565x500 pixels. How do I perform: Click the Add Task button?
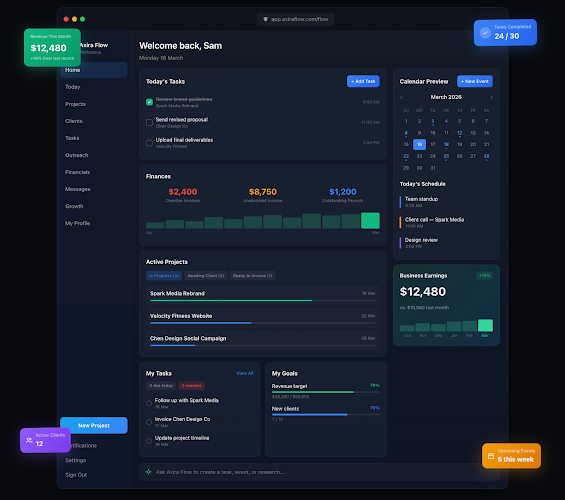[363, 81]
